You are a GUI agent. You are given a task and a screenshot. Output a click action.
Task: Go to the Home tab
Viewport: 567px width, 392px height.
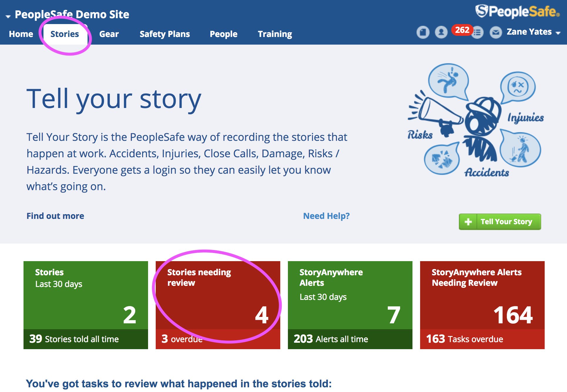tap(21, 34)
